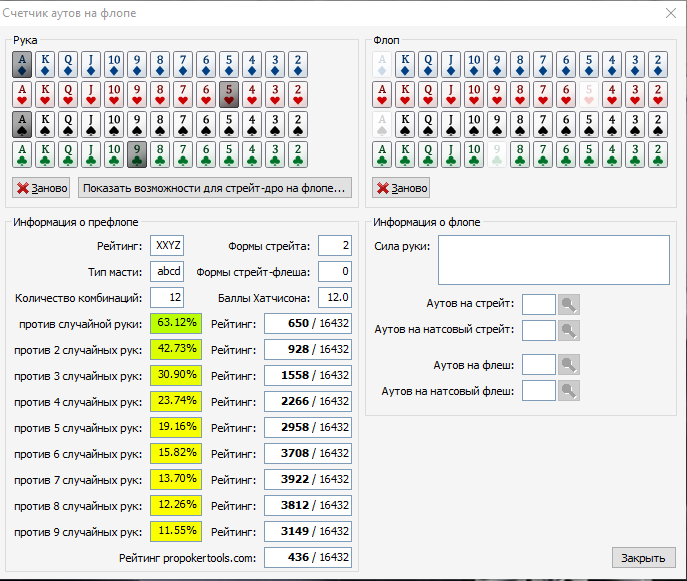Select 6 of clubs in hand grid
The height and width of the screenshot is (581, 687).
coord(206,154)
